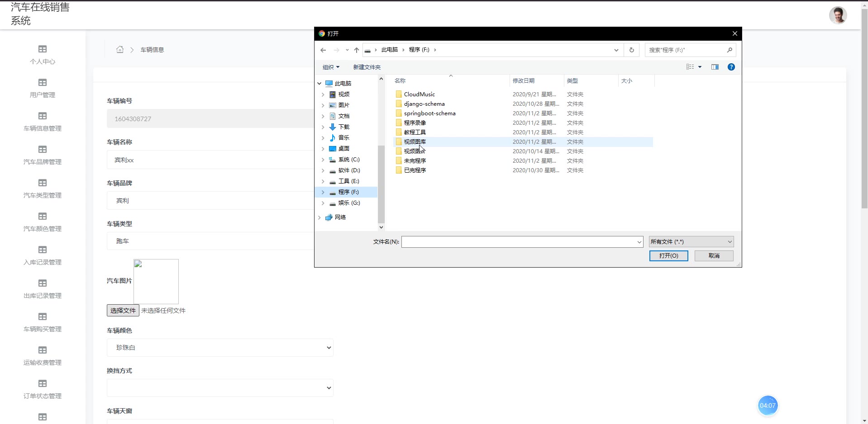Expand the 网络 tree node

(x=320, y=217)
